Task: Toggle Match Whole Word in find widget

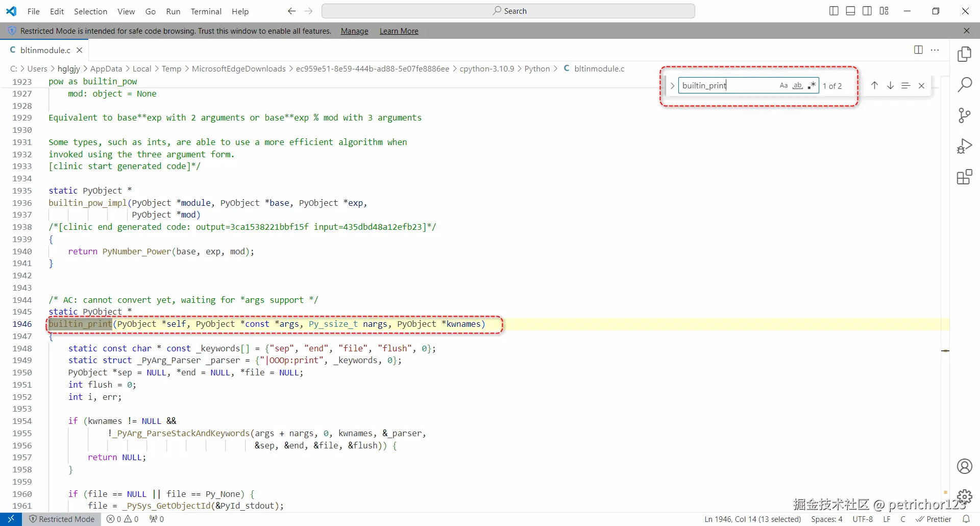Action: click(x=797, y=85)
